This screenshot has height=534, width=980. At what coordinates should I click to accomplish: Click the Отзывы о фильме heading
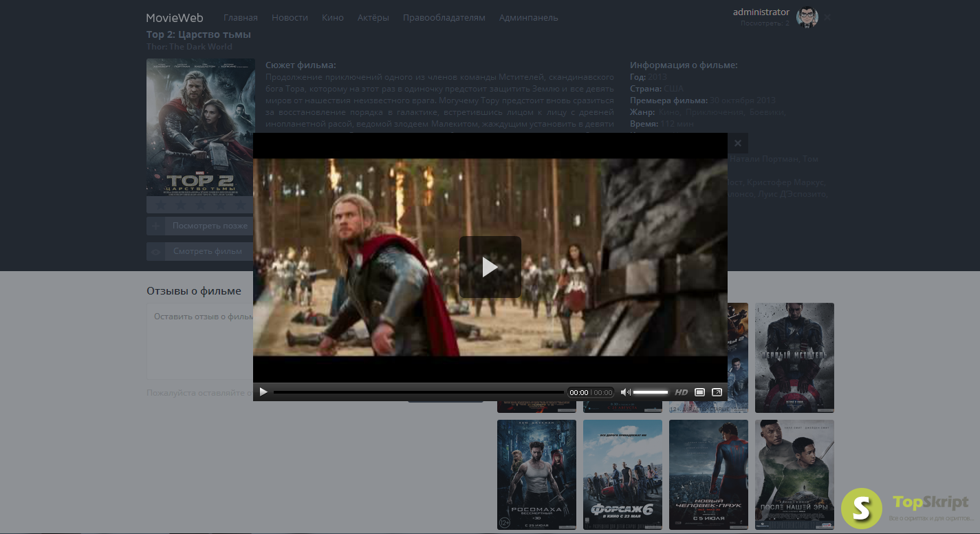194,291
